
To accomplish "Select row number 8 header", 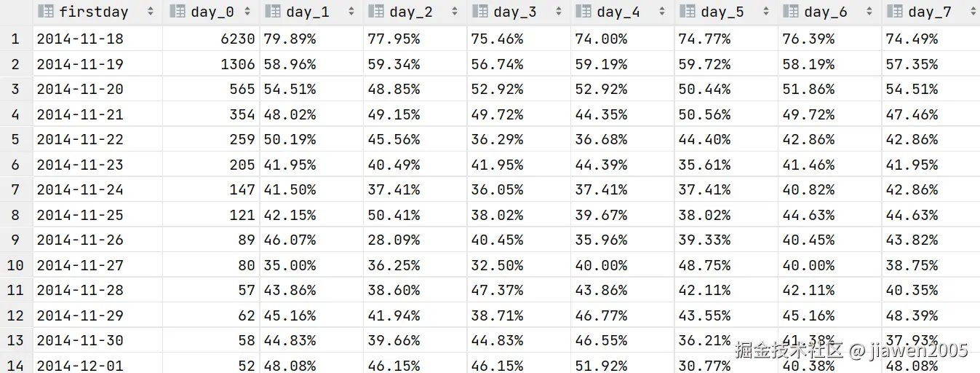I will point(16,215).
